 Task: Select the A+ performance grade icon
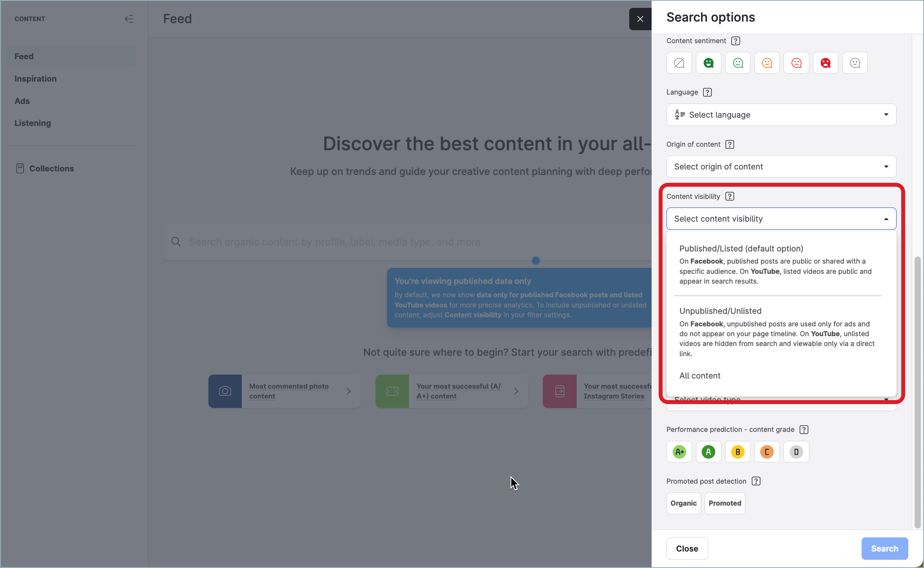pyautogui.click(x=679, y=451)
